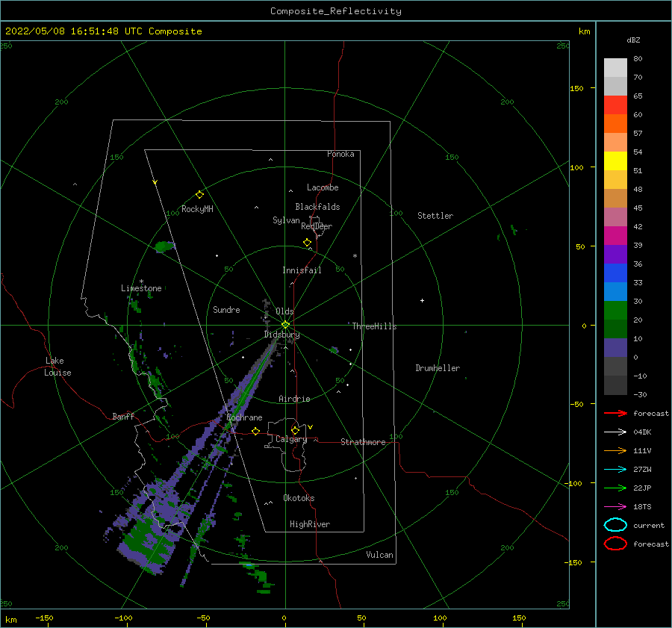Viewport: 672px width, 628px height.
Task: Click the yellow diamond marker under Cochrane
Action: 255,431
